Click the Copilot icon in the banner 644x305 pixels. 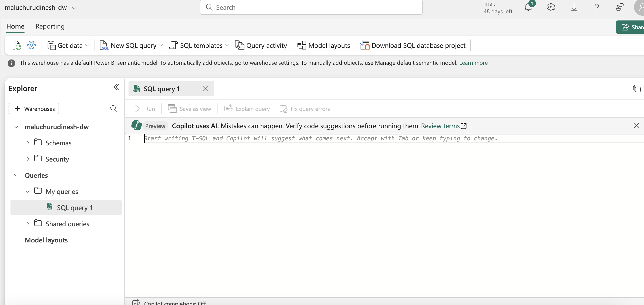(x=137, y=125)
